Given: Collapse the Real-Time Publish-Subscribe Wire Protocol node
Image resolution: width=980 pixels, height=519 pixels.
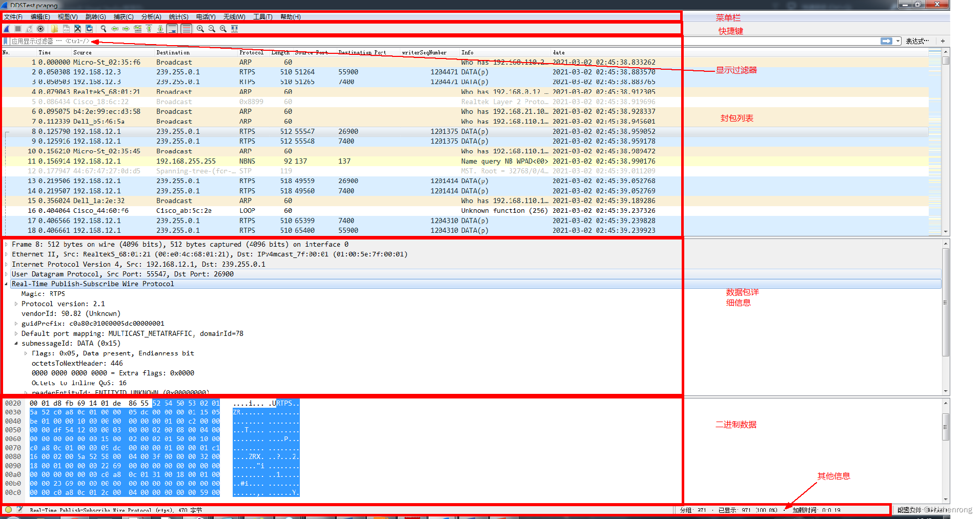Looking at the screenshot, I should tap(6, 284).
